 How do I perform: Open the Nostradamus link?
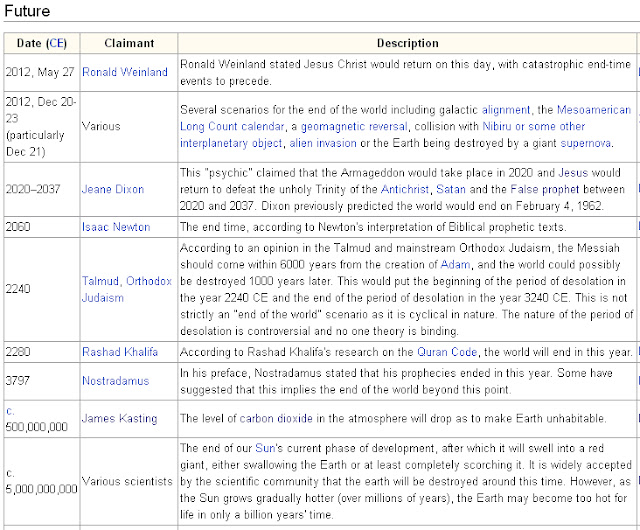coord(116,381)
